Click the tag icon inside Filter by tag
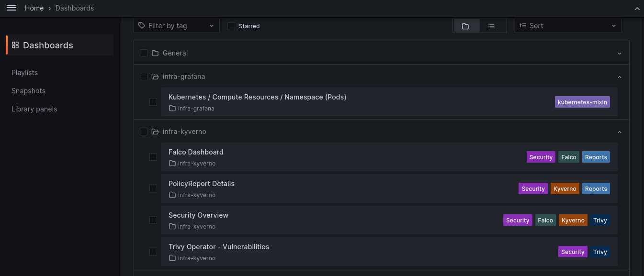The width and height of the screenshot is (644, 276). coord(142,25)
